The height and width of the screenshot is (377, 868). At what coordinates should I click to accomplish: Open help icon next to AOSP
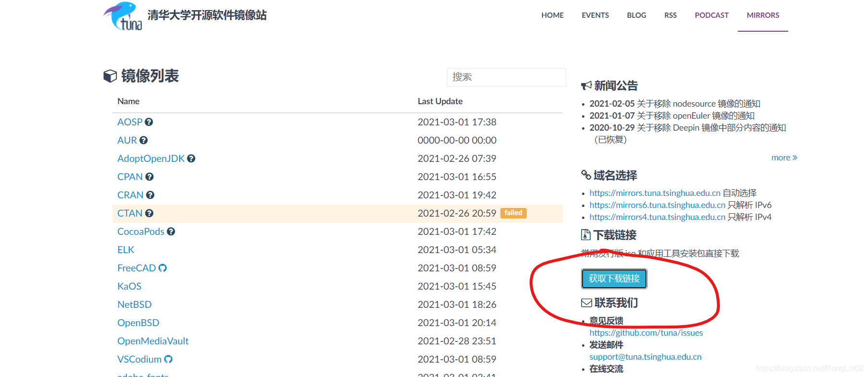tap(149, 122)
